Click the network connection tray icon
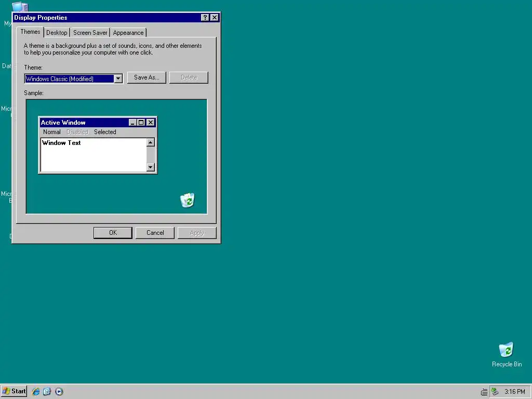Screen dimensions: 532x399 pyautogui.click(x=495, y=392)
